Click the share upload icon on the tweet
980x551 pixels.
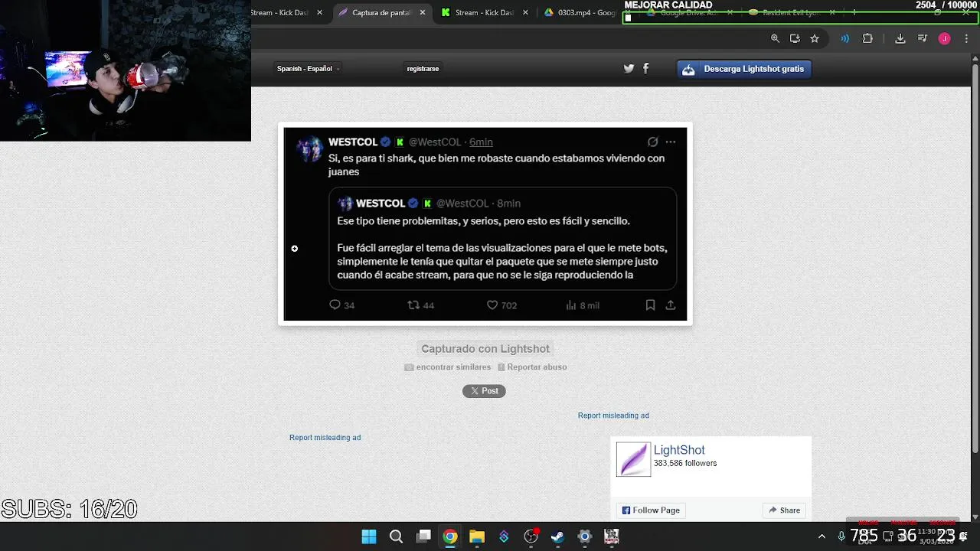tap(671, 305)
